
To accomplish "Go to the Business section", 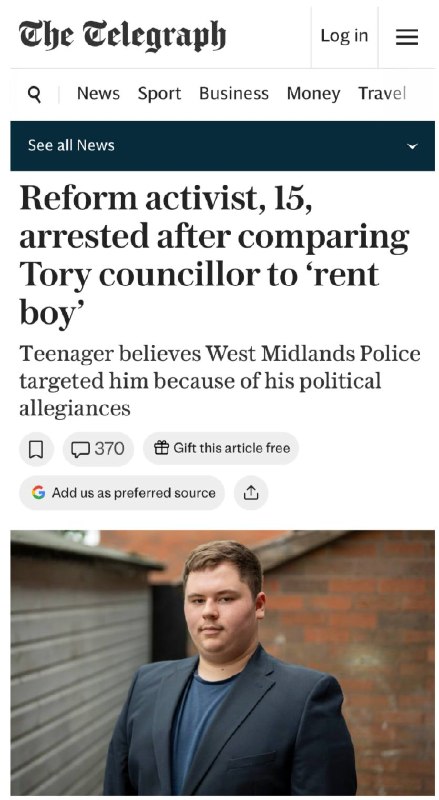I will [234, 93].
